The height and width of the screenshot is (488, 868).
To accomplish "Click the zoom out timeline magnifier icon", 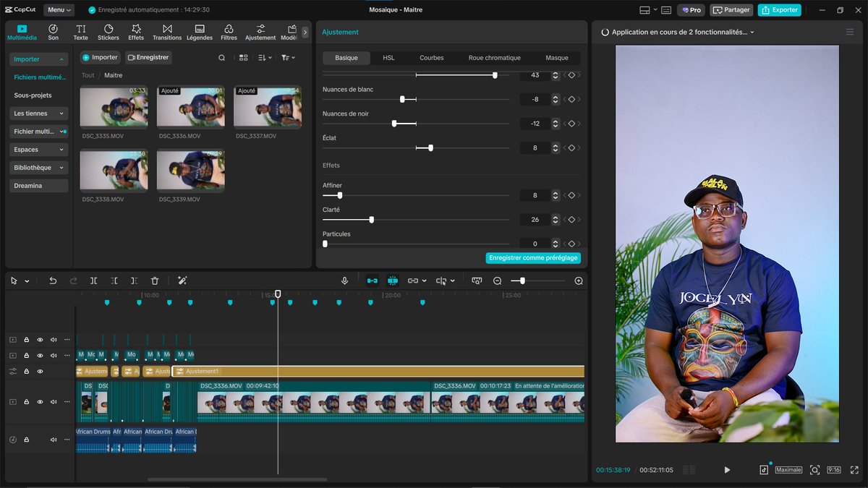I will coord(498,281).
